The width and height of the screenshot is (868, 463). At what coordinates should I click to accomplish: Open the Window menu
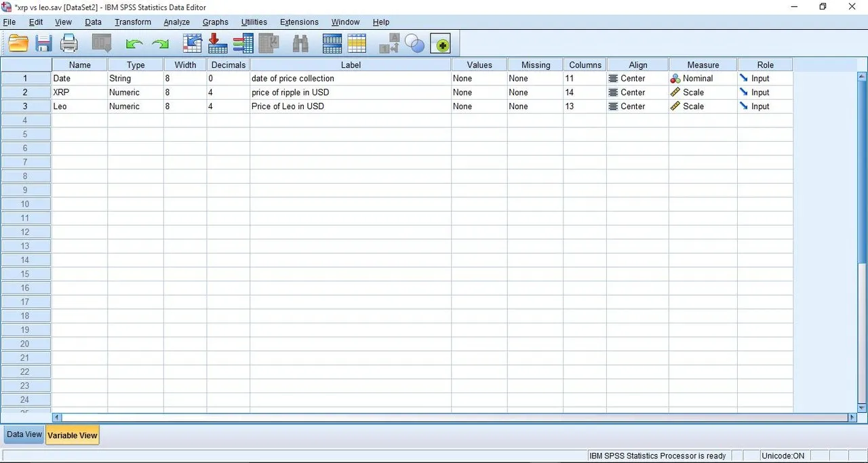345,22
